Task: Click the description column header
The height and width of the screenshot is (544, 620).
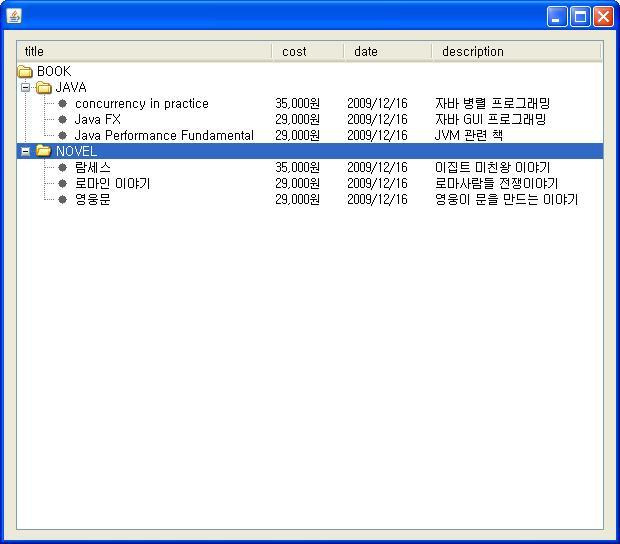Action: 516,51
